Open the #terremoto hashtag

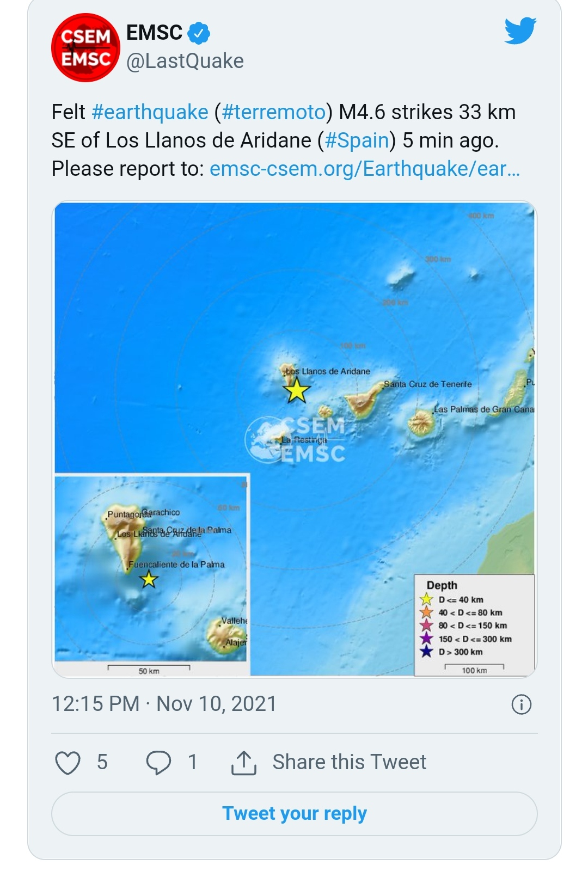coord(274,112)
